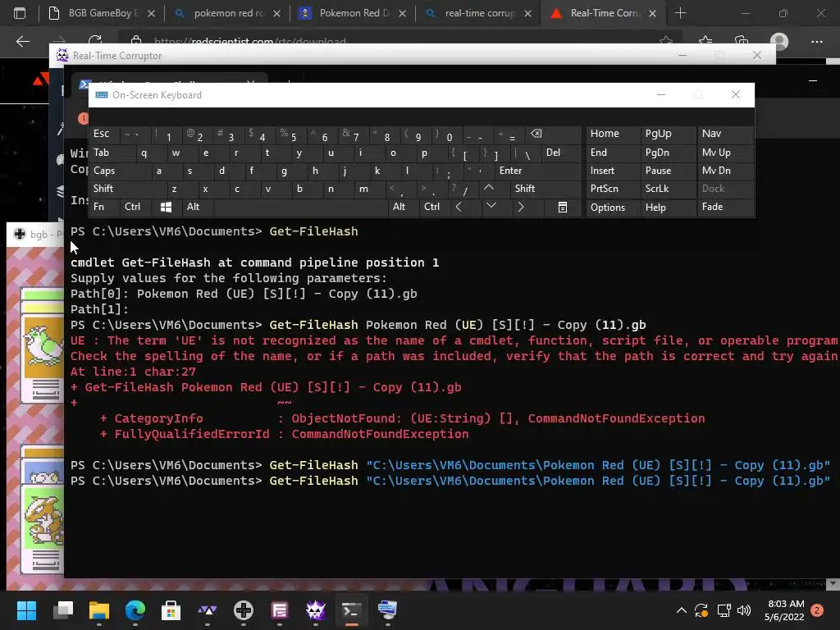
Task: Select the Real-Time Corru browser tab
Action: coord(603,13)
